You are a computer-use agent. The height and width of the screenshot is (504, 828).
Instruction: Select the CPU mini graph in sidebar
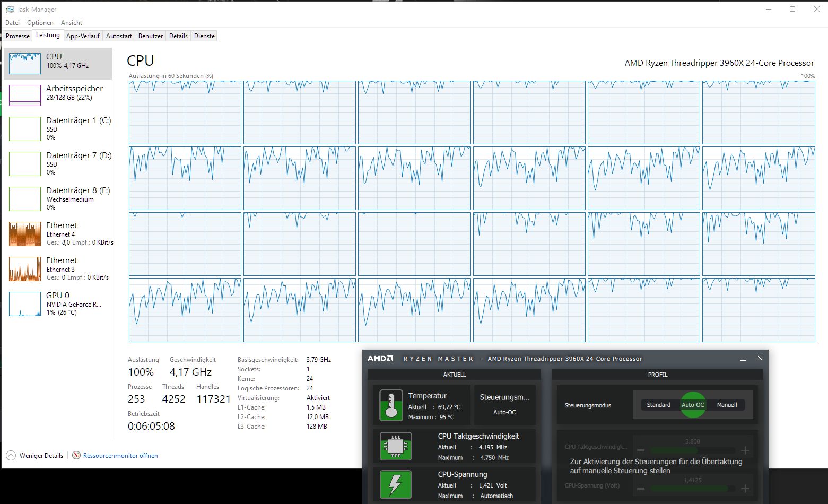(25, 64)
